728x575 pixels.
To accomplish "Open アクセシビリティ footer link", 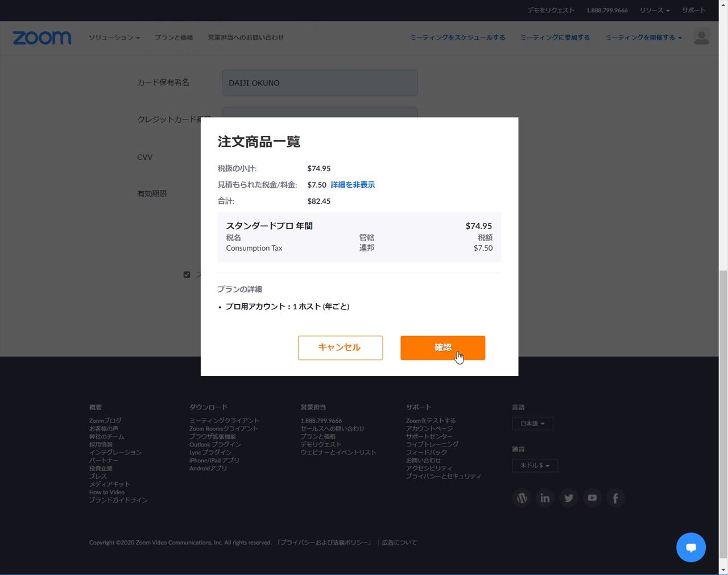I will pyautogui.click(x=429, y=469).
